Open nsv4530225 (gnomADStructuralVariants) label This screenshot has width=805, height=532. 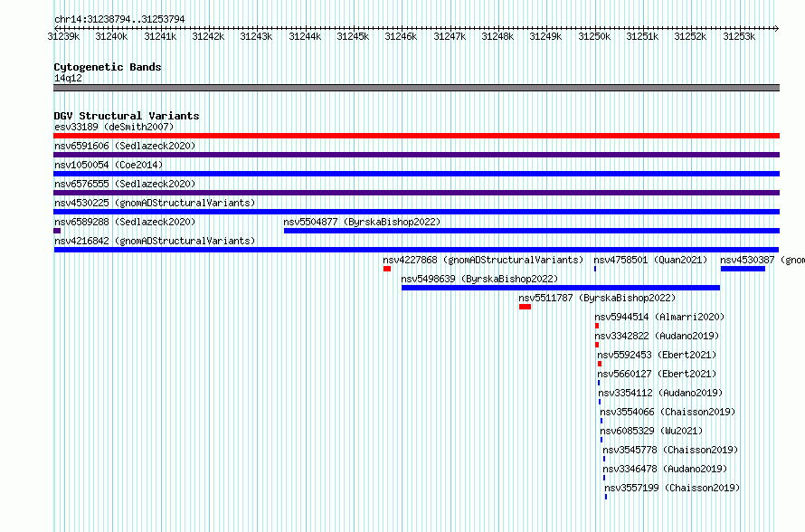(155, 203)
